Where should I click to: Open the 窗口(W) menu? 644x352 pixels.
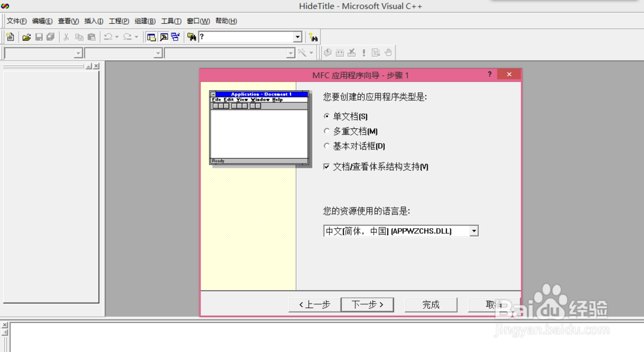tap(198, 21)
